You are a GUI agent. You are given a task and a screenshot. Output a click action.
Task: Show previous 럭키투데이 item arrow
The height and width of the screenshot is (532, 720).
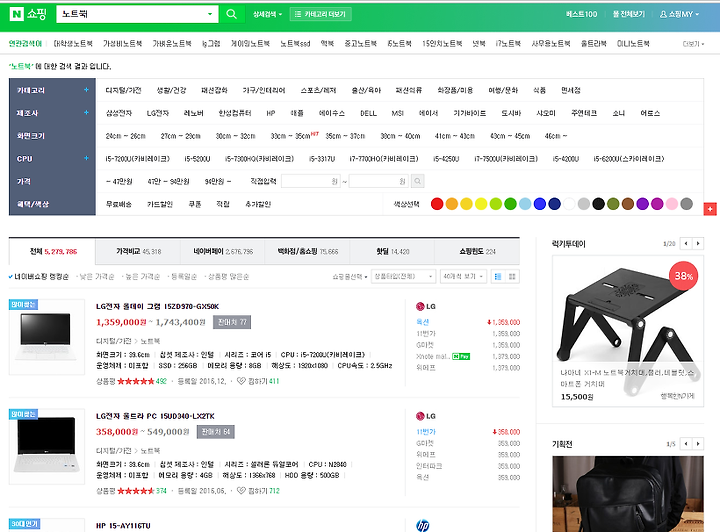[x=686, y=243]
